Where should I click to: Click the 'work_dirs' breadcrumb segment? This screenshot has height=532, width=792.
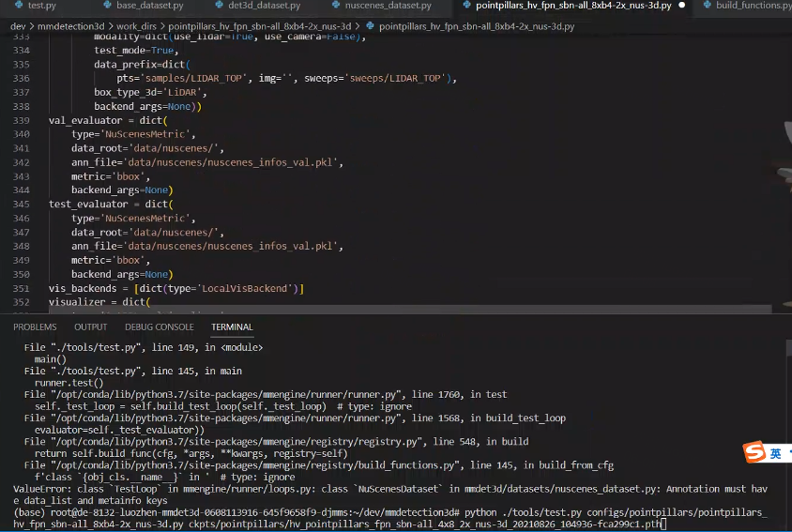[136, 26]
